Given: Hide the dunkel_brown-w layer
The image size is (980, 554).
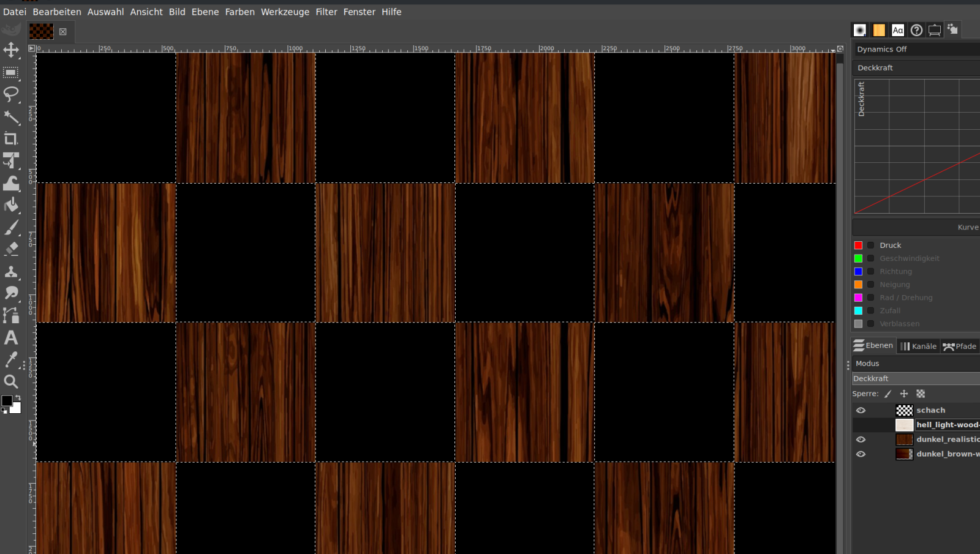Looking at the screenshot, I should [x=861, y=454].
